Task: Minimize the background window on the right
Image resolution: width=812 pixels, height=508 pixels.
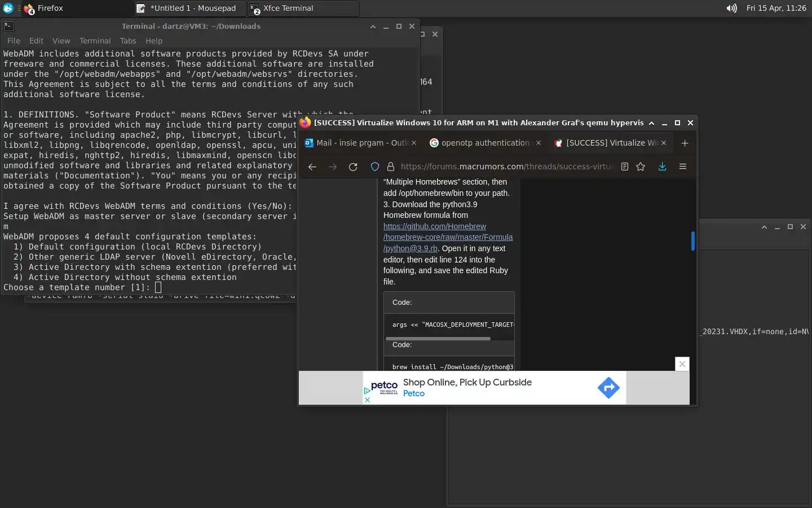Action: tap(777, 227)
